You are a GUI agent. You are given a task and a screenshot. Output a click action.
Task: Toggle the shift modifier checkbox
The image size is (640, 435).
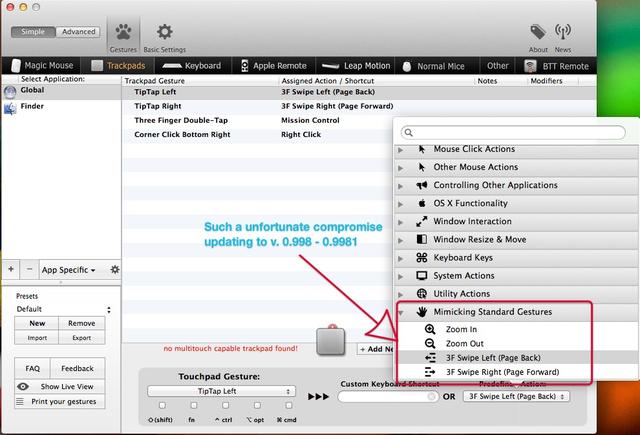162,405
